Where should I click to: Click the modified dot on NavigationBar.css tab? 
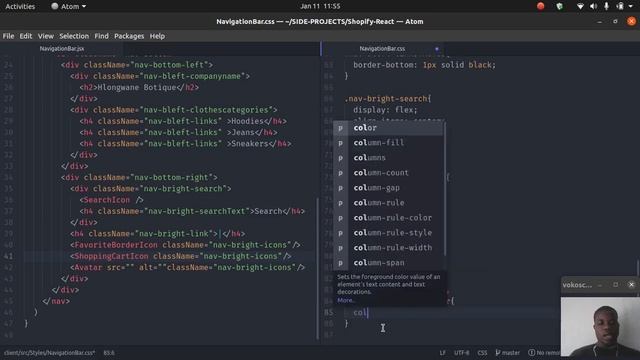point(437,49)
